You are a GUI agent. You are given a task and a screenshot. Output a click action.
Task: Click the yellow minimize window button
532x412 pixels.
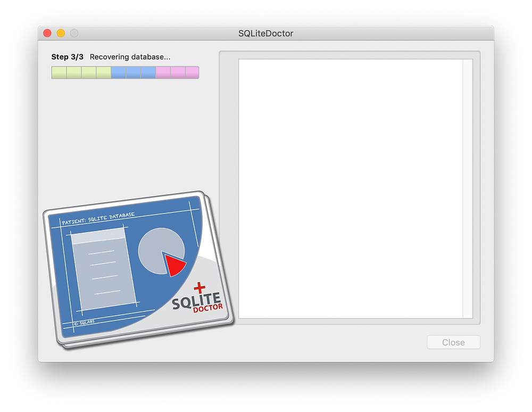(x=61, y=33)
